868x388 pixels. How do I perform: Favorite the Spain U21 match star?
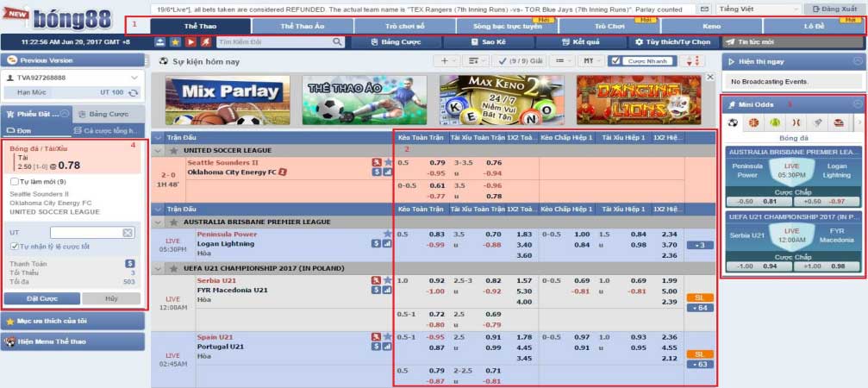click(388, 337)
